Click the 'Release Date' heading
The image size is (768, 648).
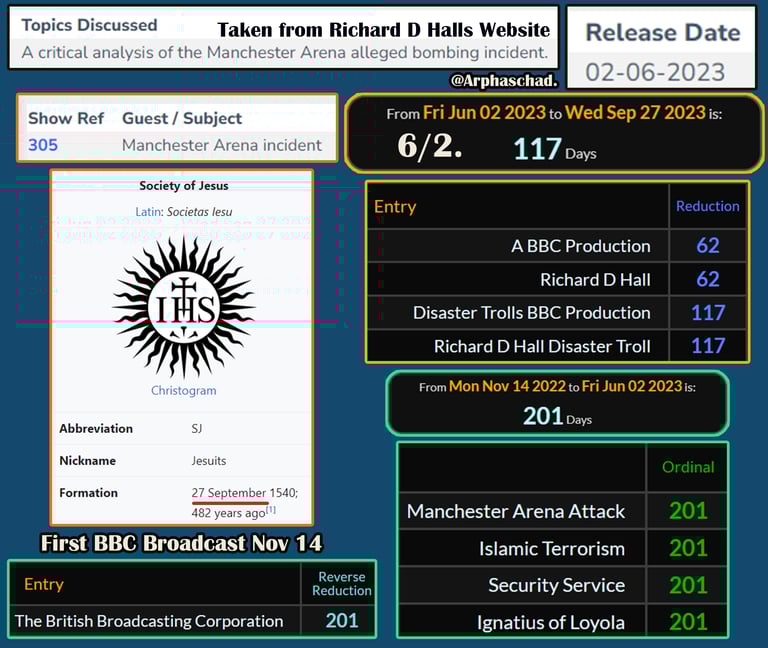click(x=663, y=33)
